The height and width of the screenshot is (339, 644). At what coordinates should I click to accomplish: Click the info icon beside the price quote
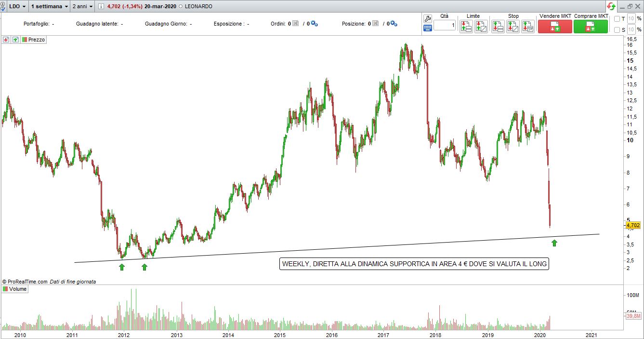tap(100, 7)
